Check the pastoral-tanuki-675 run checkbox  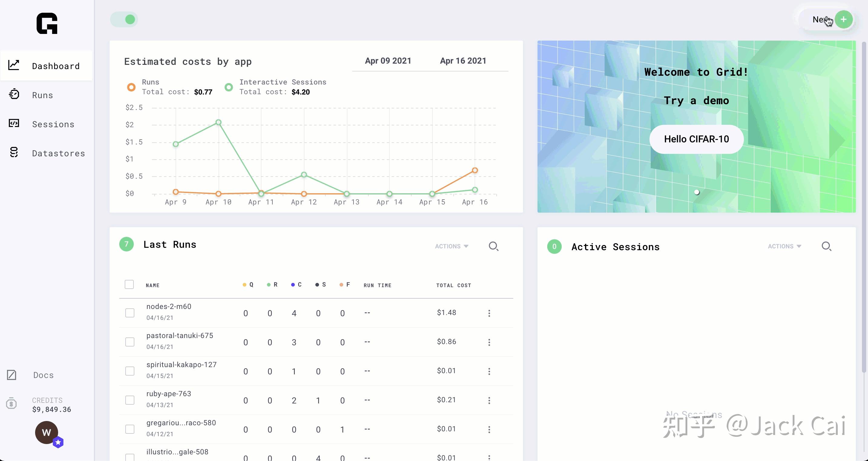129,342
